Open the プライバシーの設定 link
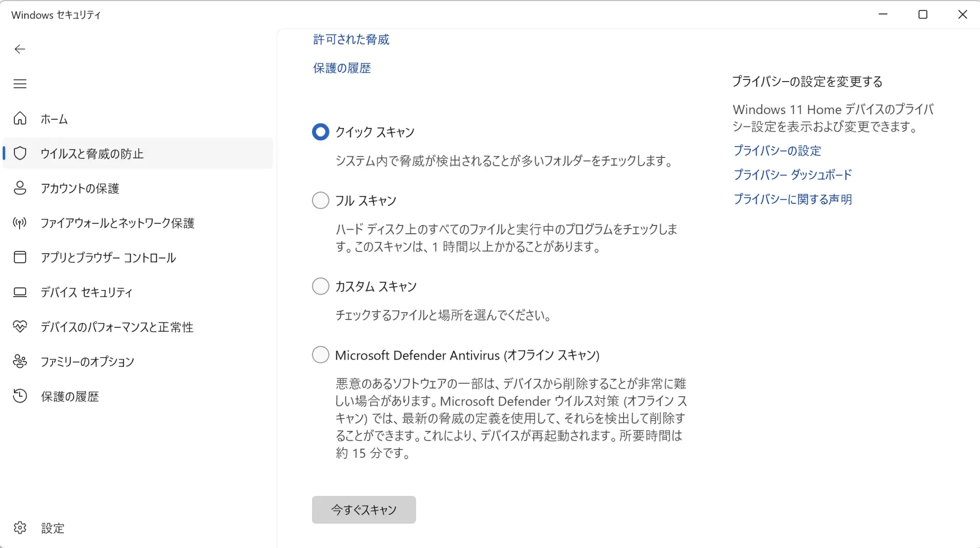The width and height of the screenshot is (980, 548). click(777, 151)
